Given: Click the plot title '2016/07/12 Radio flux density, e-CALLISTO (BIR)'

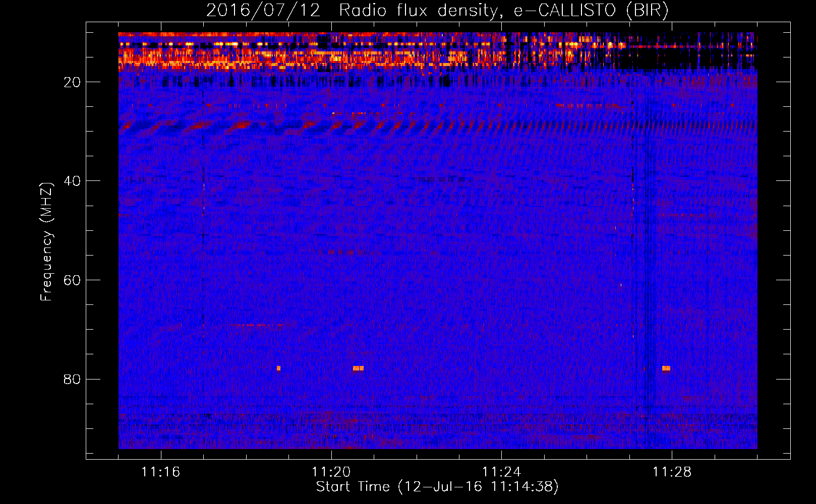Looking at the screenshot, I should [437, 11].
